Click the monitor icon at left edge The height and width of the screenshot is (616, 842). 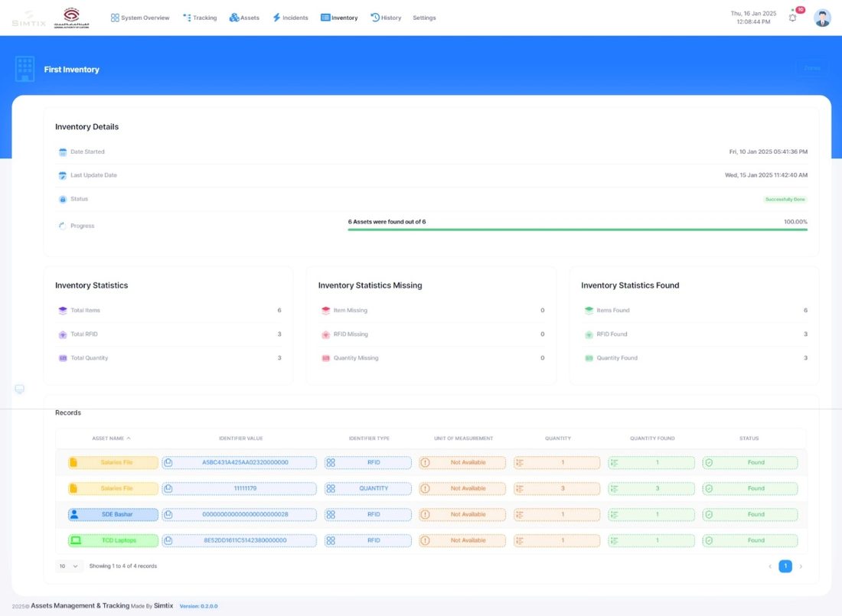tap(19, 389)
